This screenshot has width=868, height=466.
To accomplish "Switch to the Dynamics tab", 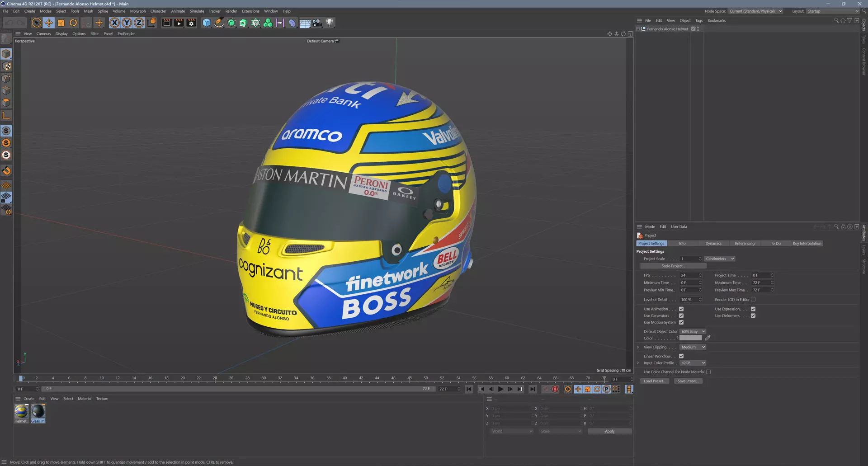I will pyautogui.click(x=713, y=244).
